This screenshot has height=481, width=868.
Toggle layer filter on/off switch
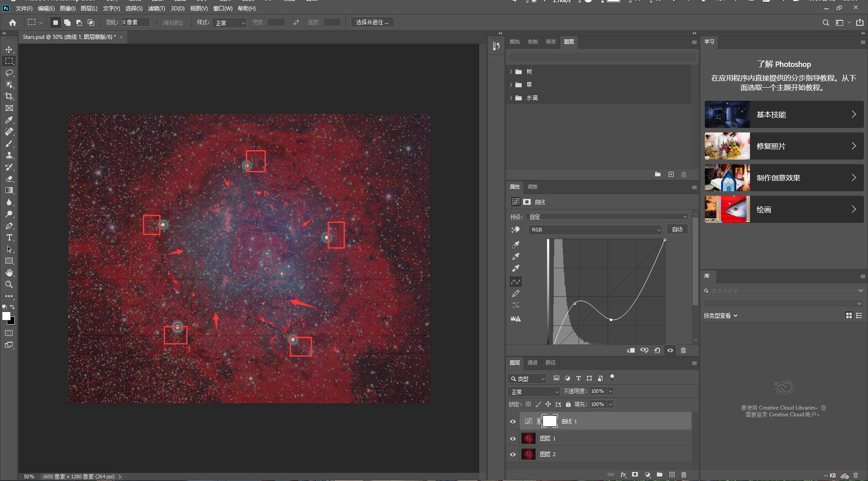612,378
